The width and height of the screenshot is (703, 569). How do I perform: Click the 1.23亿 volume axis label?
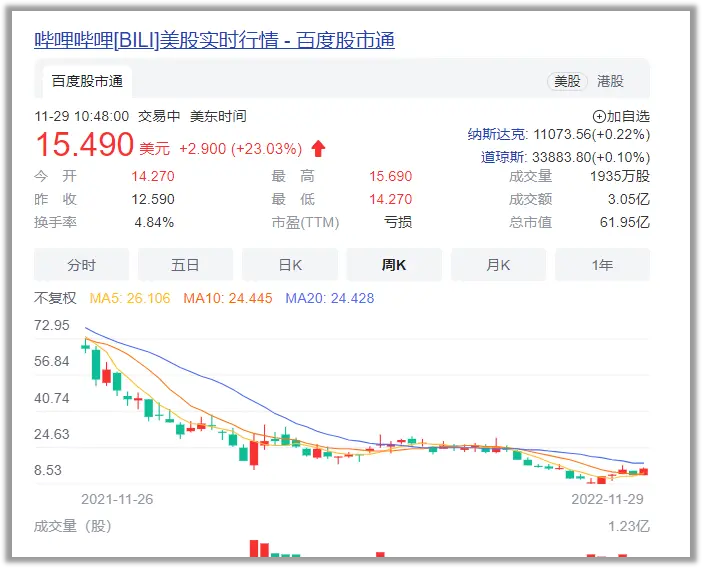tap(629, 526)
